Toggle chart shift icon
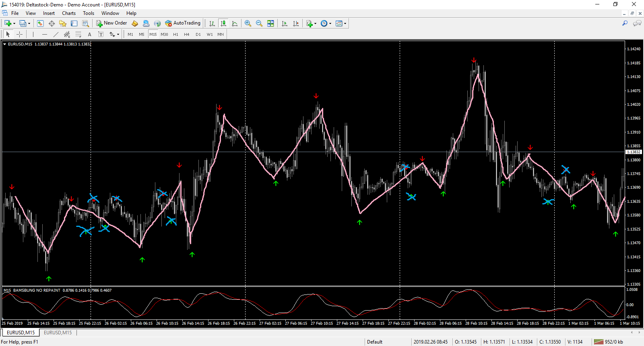644x346 pixels. pyautogui.click(x=296, y=23)
